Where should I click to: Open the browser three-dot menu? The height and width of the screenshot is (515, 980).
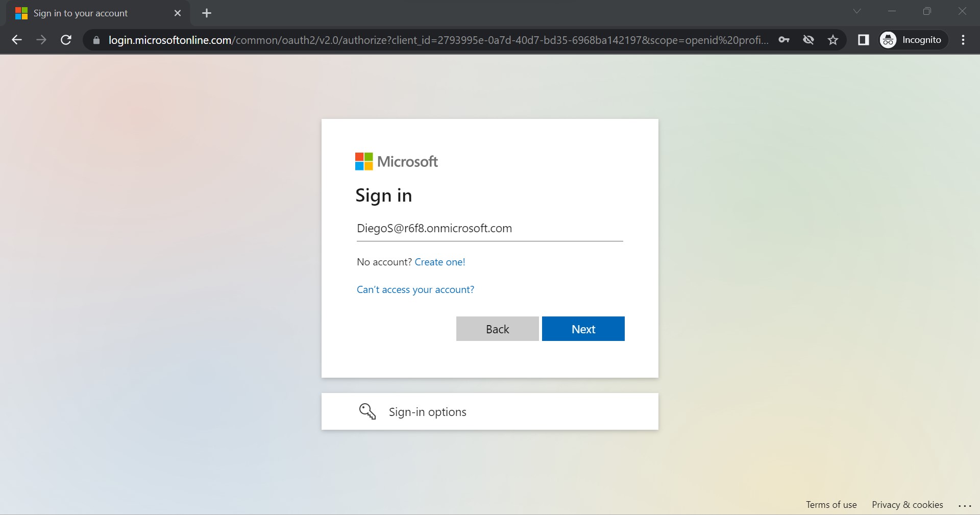(964, 40)
